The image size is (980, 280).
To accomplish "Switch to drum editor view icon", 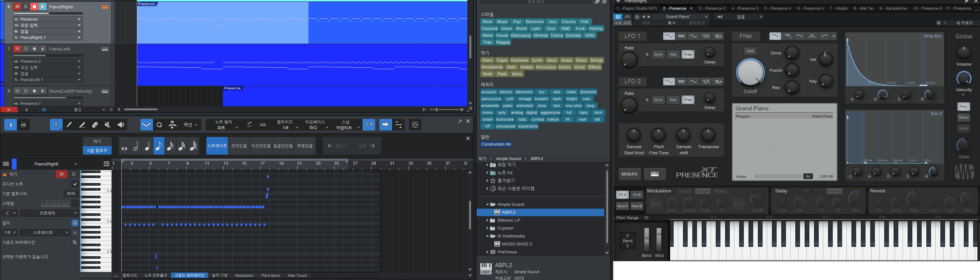I will pyautogui.click(x=24, y=125).
